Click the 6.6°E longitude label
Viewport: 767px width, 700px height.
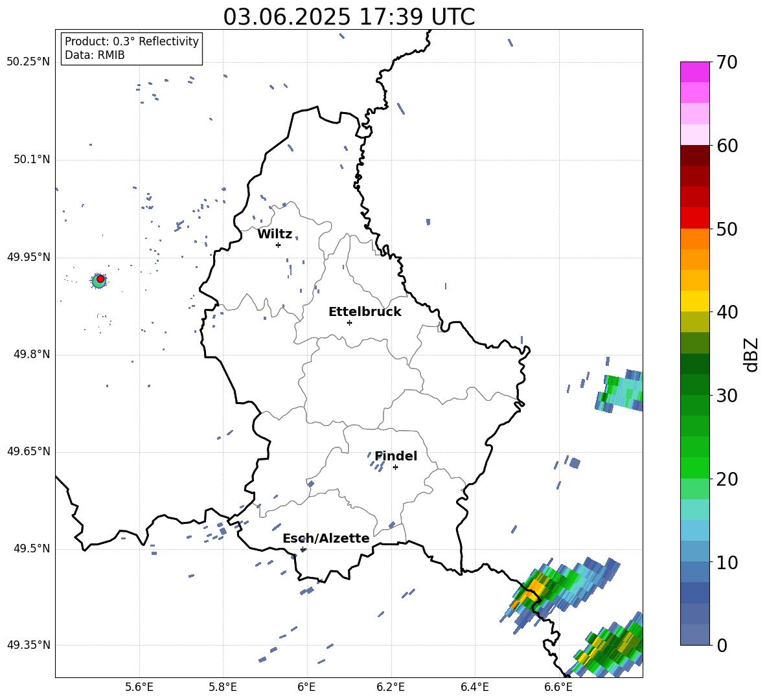[x=558, y=687]
